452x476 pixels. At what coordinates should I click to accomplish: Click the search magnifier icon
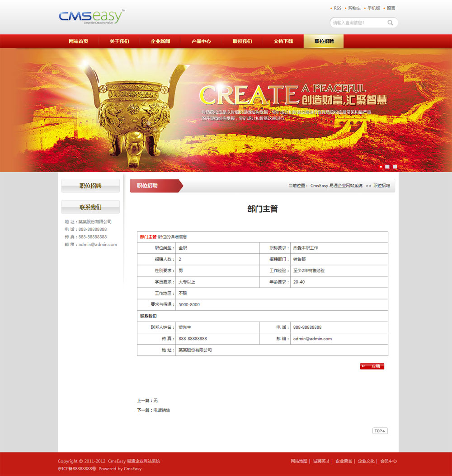390,23
